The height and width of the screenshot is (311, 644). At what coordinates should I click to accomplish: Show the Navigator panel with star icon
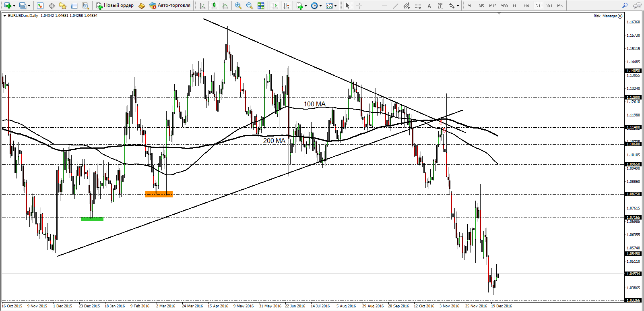pyautogui.click(x=63, y=6)
